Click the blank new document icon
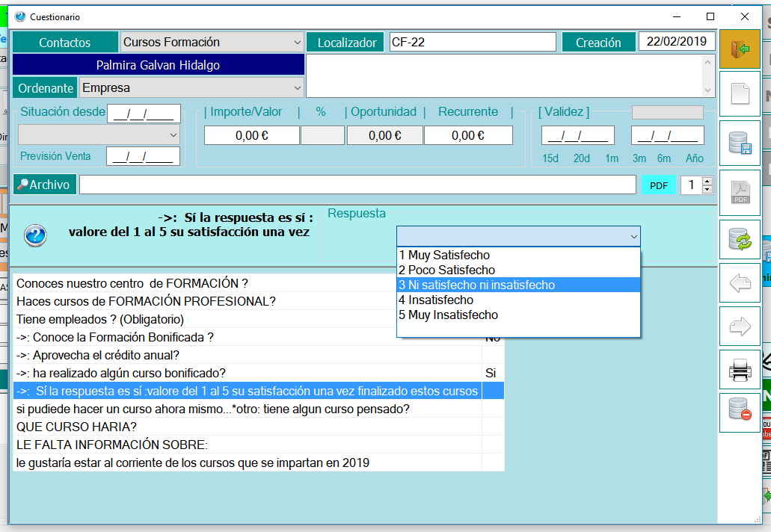Viewport: 771px width, 532px height. 740,94
